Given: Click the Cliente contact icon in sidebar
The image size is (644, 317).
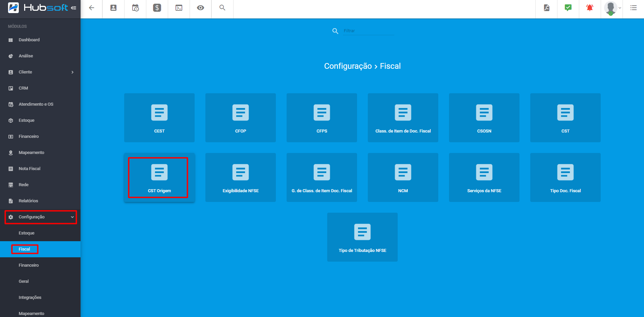Looking at the screenshot, I should click(11, 72).
